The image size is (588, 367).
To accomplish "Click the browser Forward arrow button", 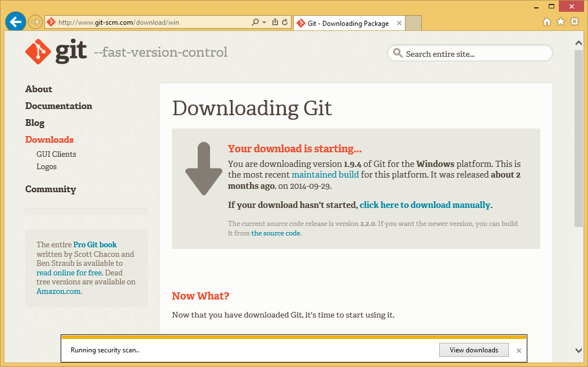I will [35, 22].
